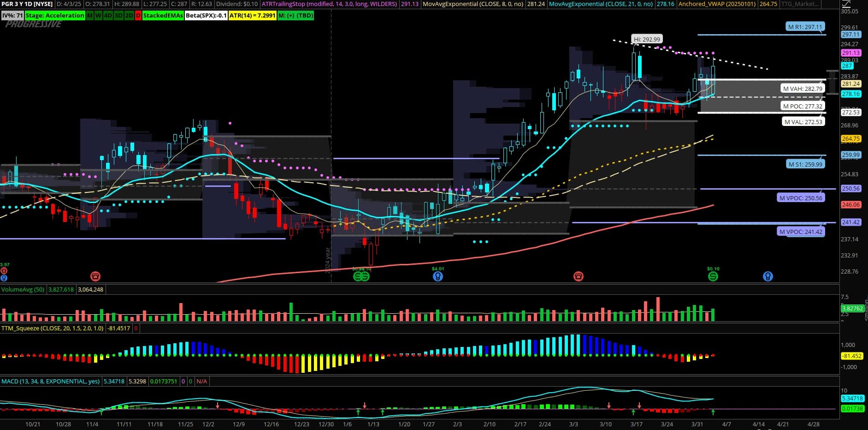Click the 0.0173751 MACD diff value
Screen dimensions: 868x430
(164, 381)
